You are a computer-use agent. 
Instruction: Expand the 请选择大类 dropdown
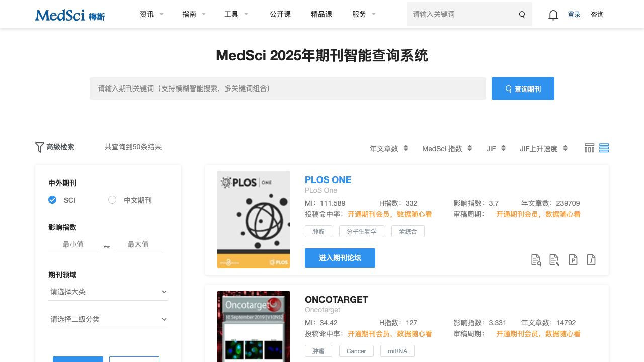[108, 292]
